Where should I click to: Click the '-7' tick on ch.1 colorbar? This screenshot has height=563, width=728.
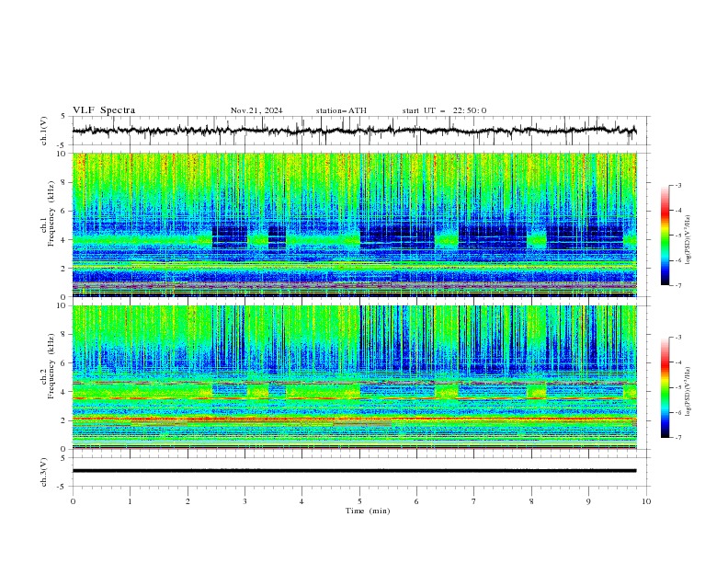[x=677, y=285]
